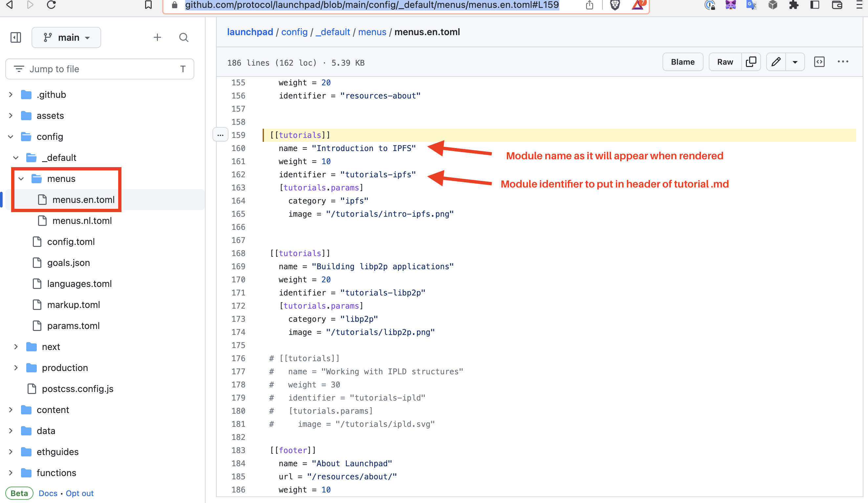Copy raw file contents icon
The height and width of the screenshot is (503, 868).
pyautogui.click(x=751, y=62)
